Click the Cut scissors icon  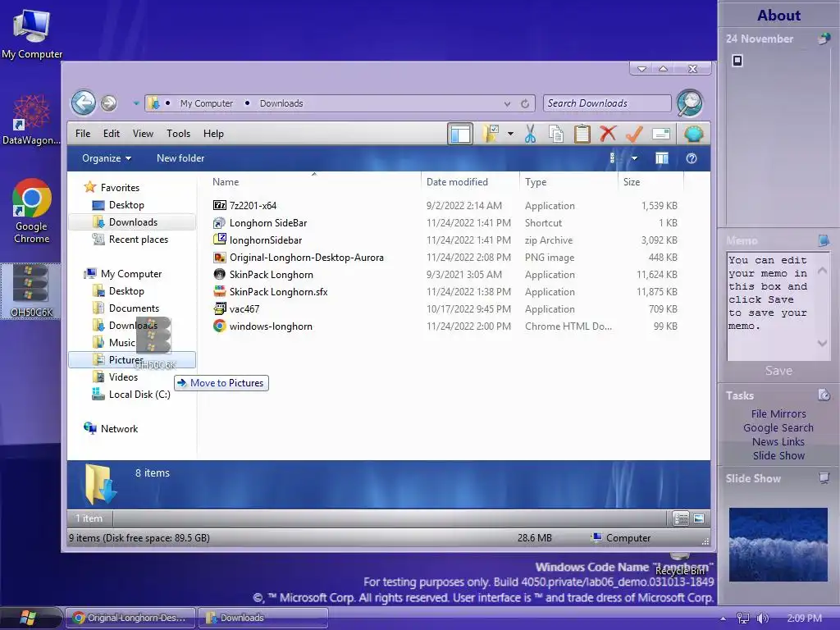pos(531,134)
